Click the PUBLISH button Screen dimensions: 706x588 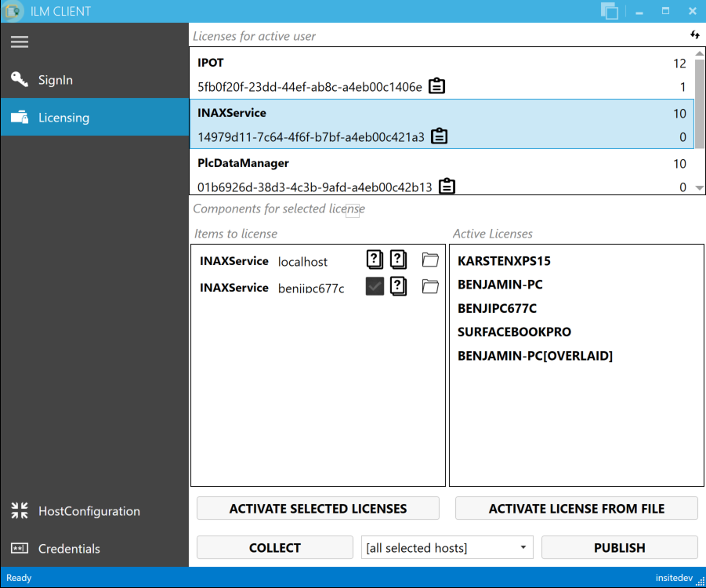point(619,547)
